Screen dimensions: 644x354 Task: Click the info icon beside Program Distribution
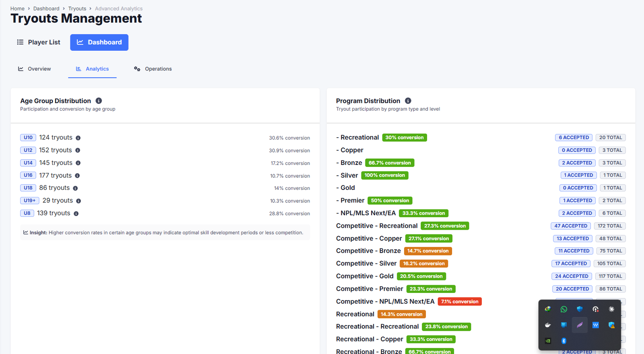(x=408, y=101)
